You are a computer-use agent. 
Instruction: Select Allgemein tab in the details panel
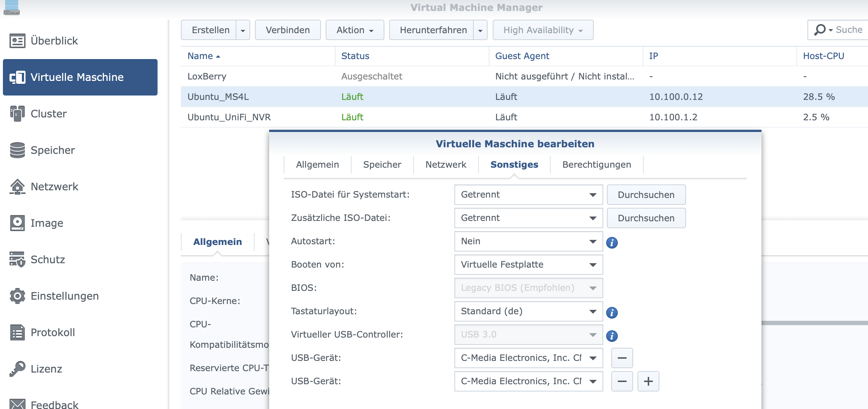[x=217, y=242]
